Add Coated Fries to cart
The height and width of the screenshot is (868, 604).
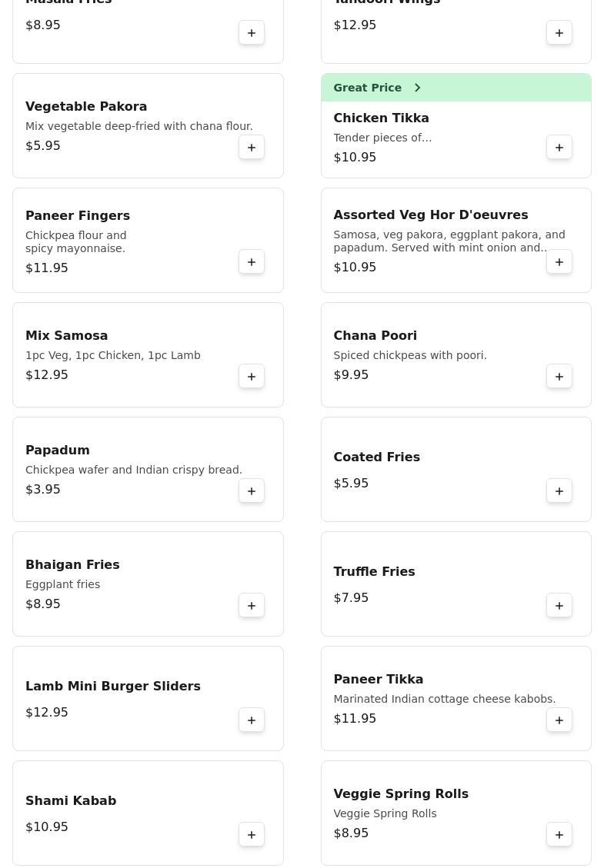coord(559,491)
